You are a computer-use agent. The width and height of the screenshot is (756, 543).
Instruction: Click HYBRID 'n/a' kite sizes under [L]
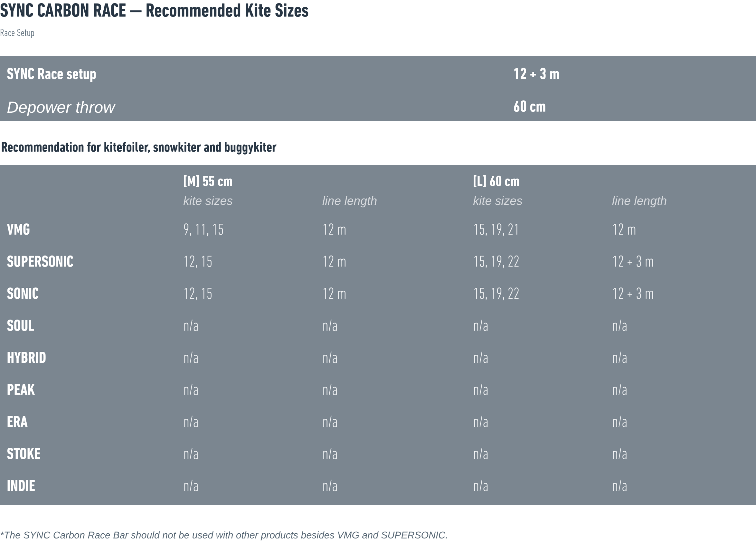click(481, 358)
